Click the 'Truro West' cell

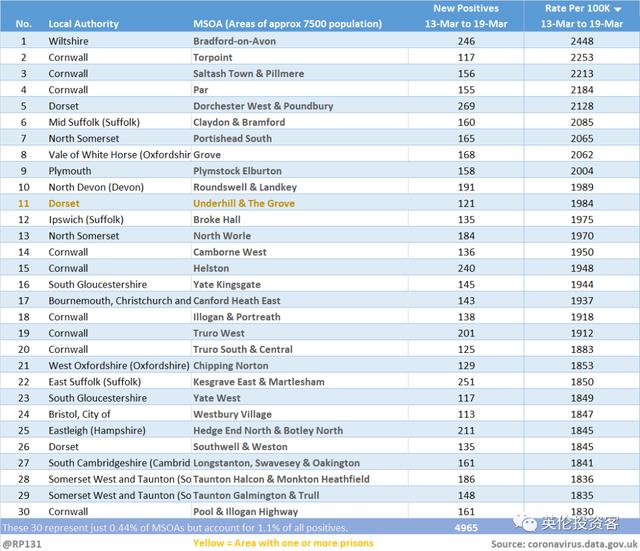(x=219, y=333)
